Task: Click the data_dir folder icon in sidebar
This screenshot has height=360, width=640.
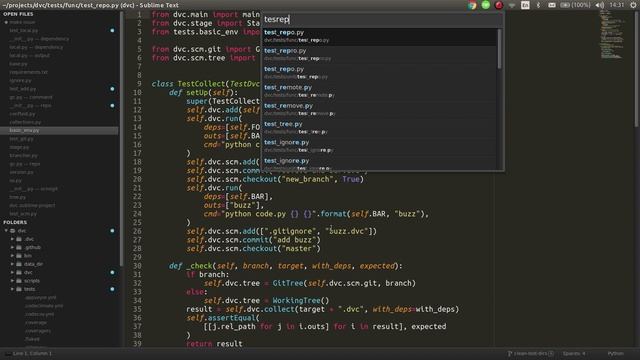Action: click(x=19, y=264)
